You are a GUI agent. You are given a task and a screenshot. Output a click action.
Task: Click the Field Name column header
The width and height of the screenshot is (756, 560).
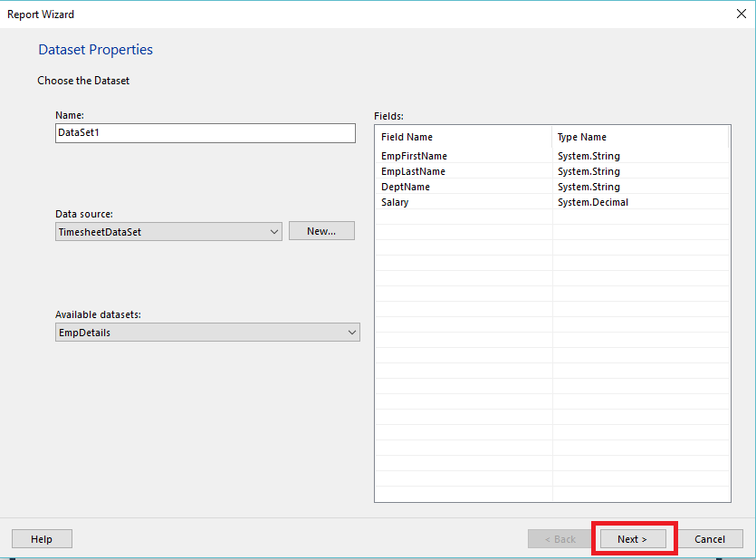click(x=407, y=137)
